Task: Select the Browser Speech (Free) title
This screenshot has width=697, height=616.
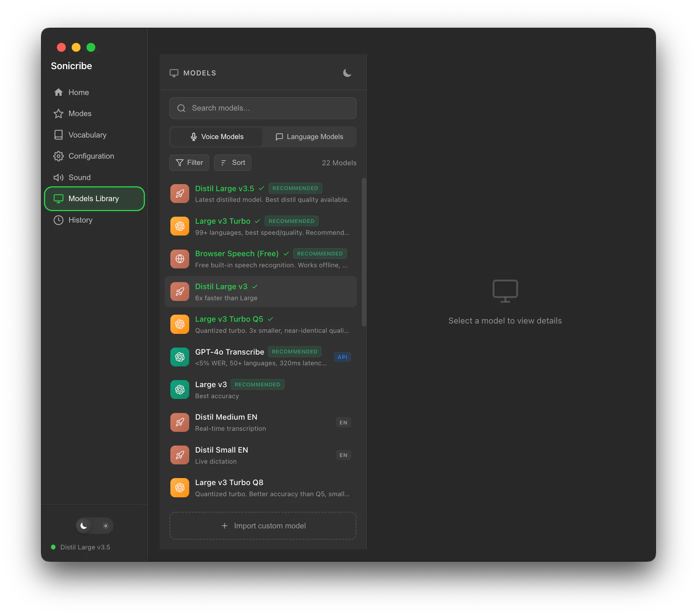Action: 237,254
